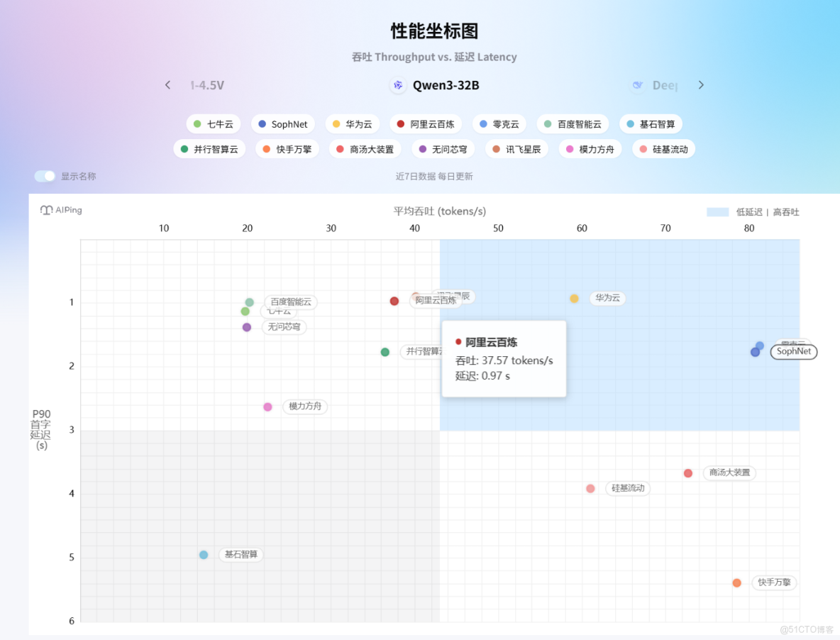Click the DeepSeek model icon near the right arrow
The height and width of the screenshot is (640, 840).
pos(637,85)
